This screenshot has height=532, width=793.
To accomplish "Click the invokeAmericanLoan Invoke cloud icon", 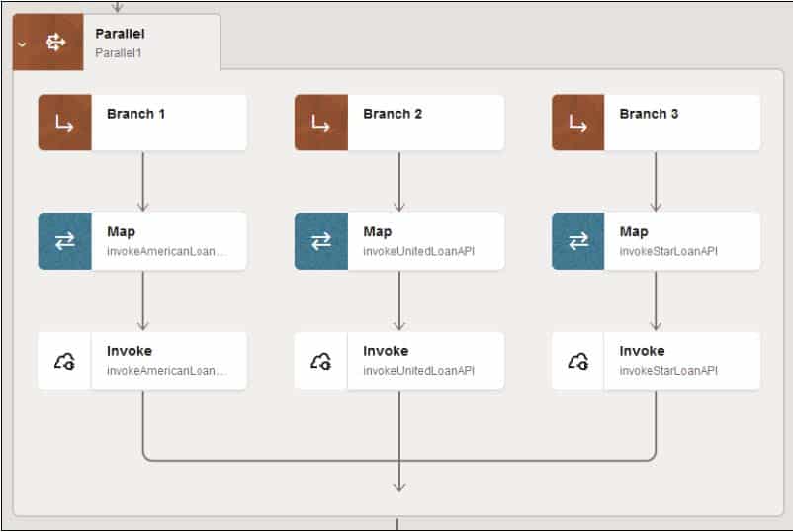I will [x=64, y=361].
